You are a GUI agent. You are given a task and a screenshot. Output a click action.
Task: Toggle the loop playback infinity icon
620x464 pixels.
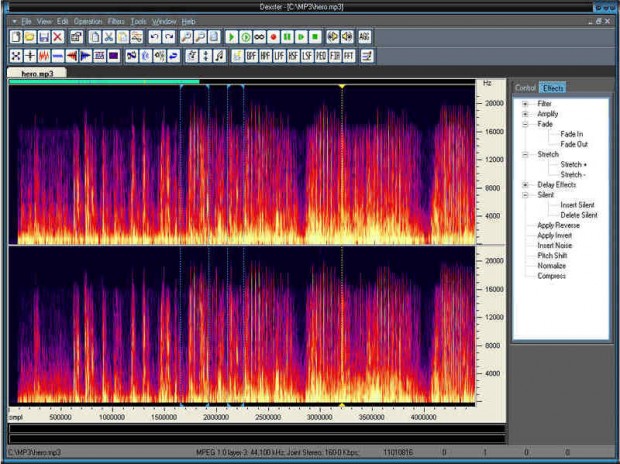click(x=259, y=37)
